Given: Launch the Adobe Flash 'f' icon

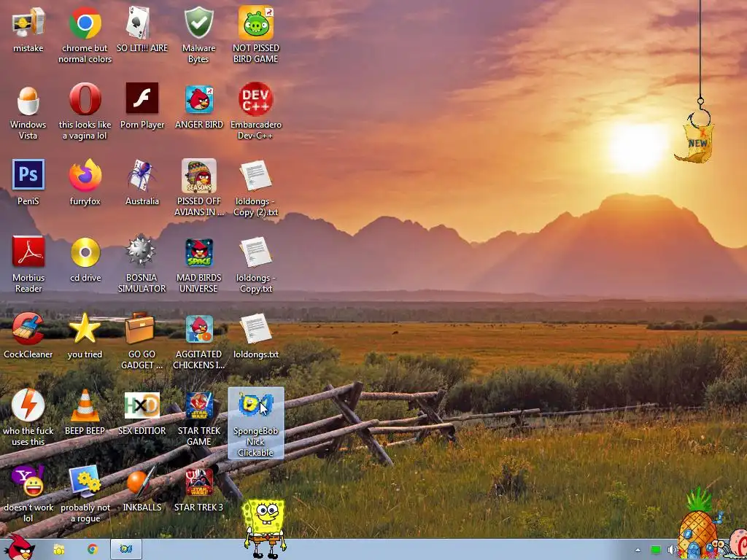Looking at the screenshot, I should tap(142, 98).
